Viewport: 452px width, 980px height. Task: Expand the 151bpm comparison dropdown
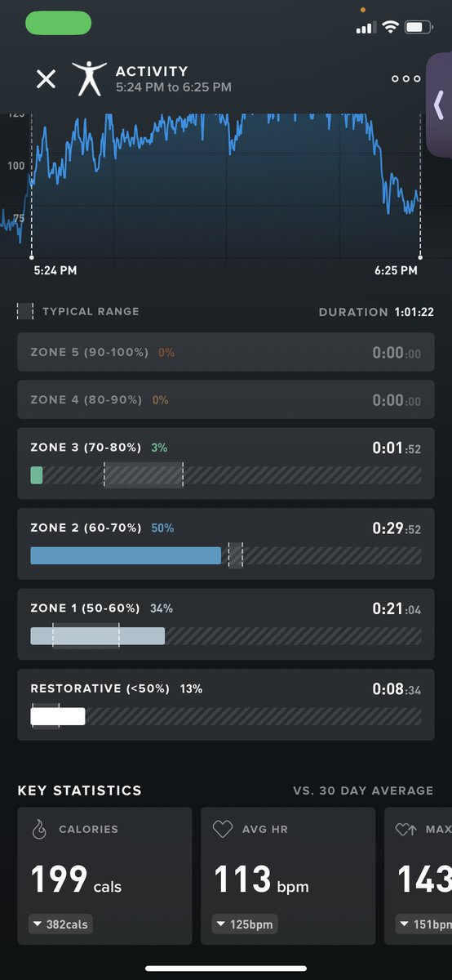pyautogui.click(x=423, y=924)
